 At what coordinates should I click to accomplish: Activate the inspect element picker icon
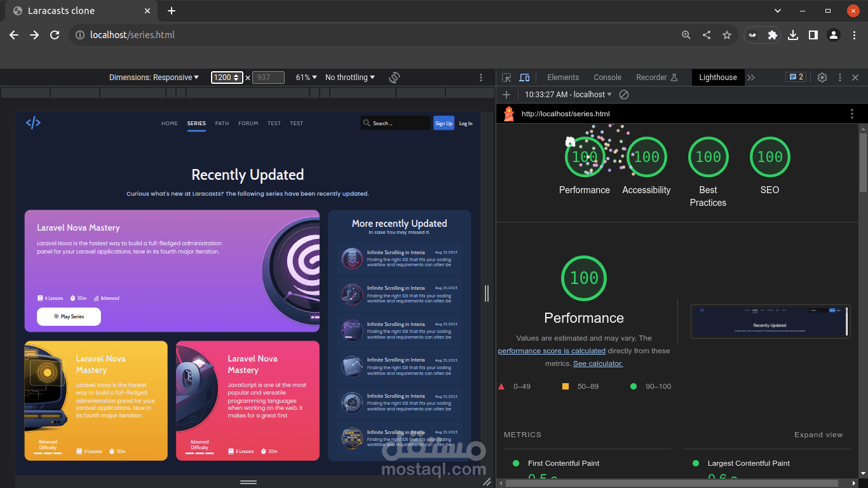tap(506, 78)
